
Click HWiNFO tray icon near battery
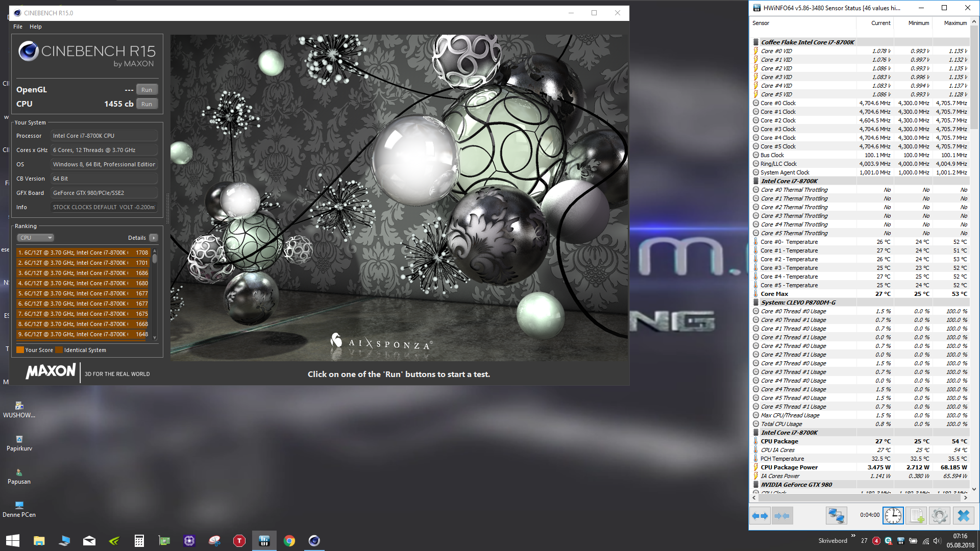[x=901, y=541]
